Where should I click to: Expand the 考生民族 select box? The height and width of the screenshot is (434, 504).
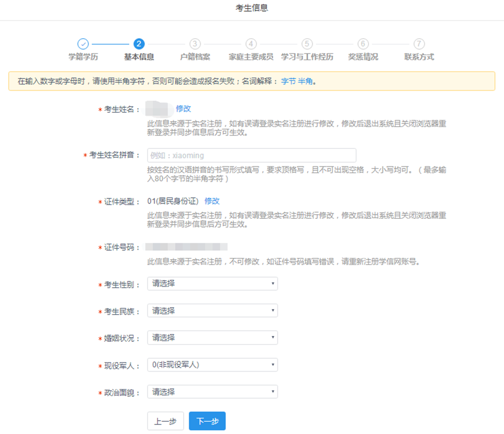(x=212, y=311)
